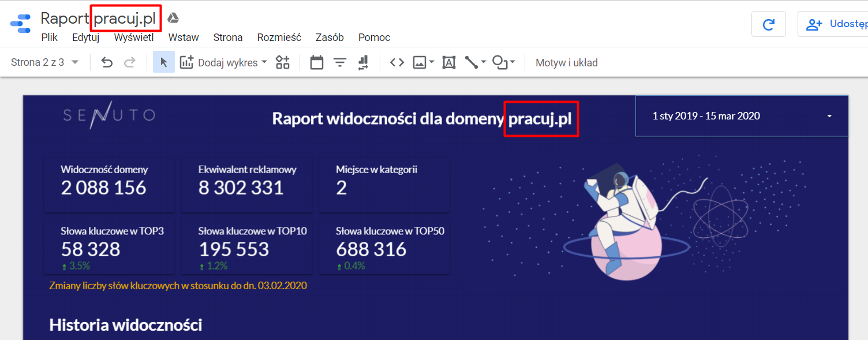868x340 pixels.
Task: Insert a filter control
Action: pyautogui.click(x=340, y=62)
